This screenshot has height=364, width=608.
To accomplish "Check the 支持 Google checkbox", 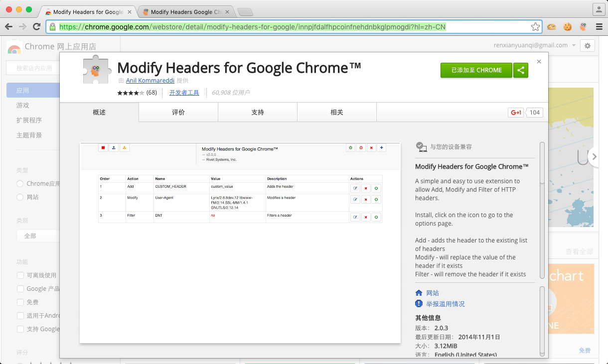I will (x=20, y=329).
